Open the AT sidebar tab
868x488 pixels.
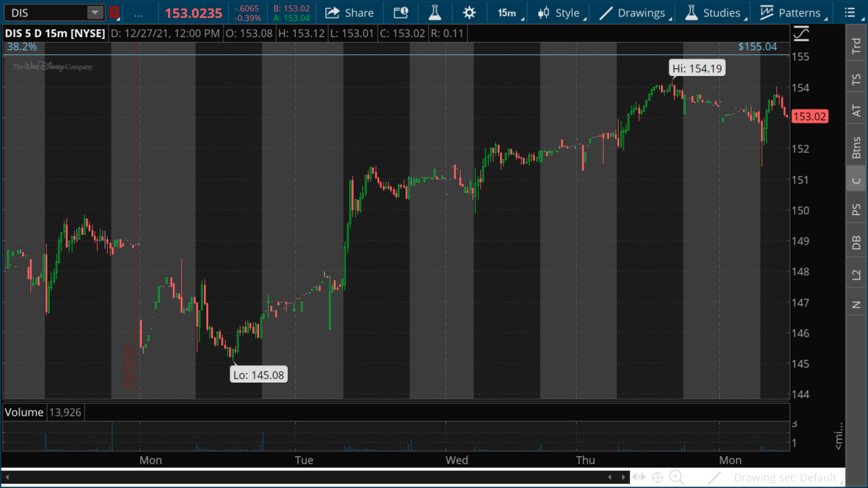pyautogui.click(x=856, y=110)
